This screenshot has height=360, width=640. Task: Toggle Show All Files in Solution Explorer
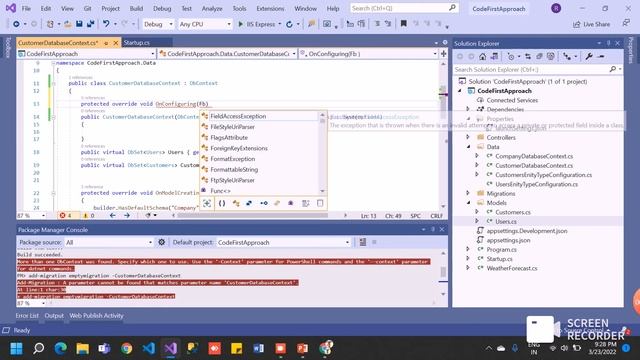coord(551,56)
